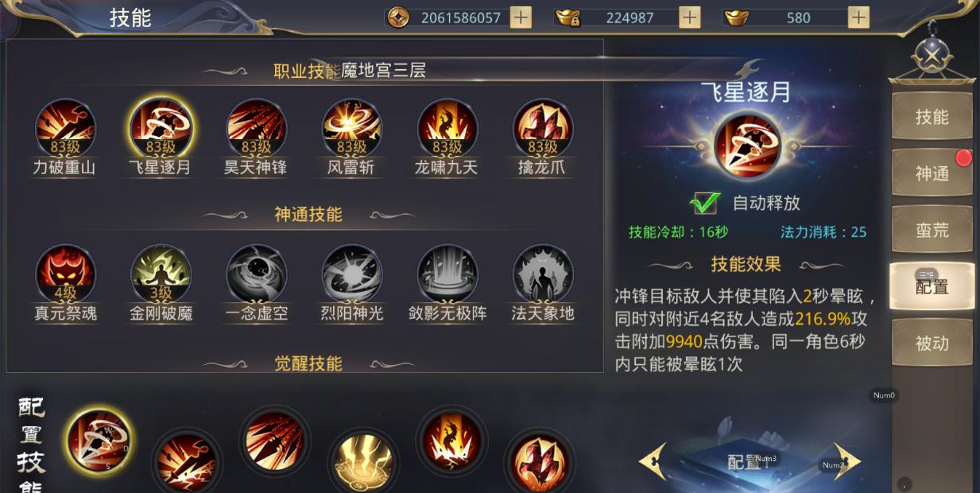Open the 蛮荒 tab
Viewport: 980px width, 493px height.
(932, 230)
